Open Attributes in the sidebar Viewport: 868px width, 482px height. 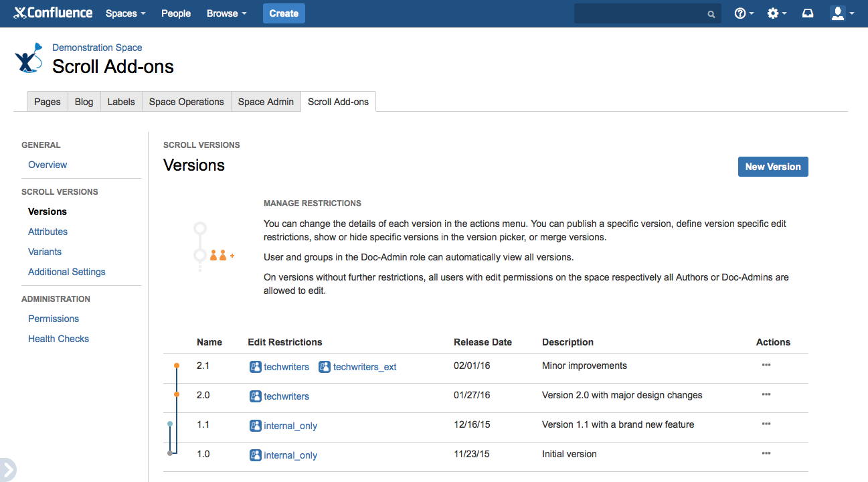coord(48,232)
